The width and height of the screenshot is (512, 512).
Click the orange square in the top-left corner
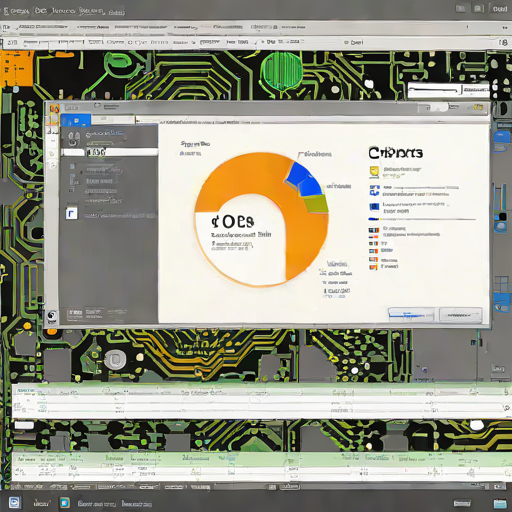[17, 68]
